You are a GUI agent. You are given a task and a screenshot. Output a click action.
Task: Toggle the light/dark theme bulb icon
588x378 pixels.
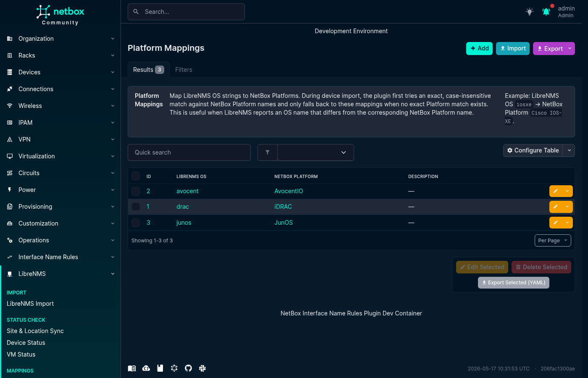click(530, 12)
